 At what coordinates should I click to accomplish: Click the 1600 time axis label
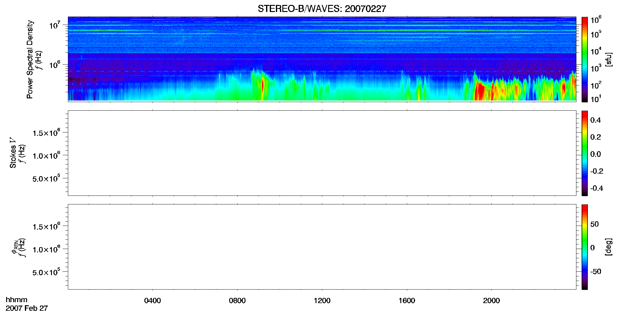point(407,301)
